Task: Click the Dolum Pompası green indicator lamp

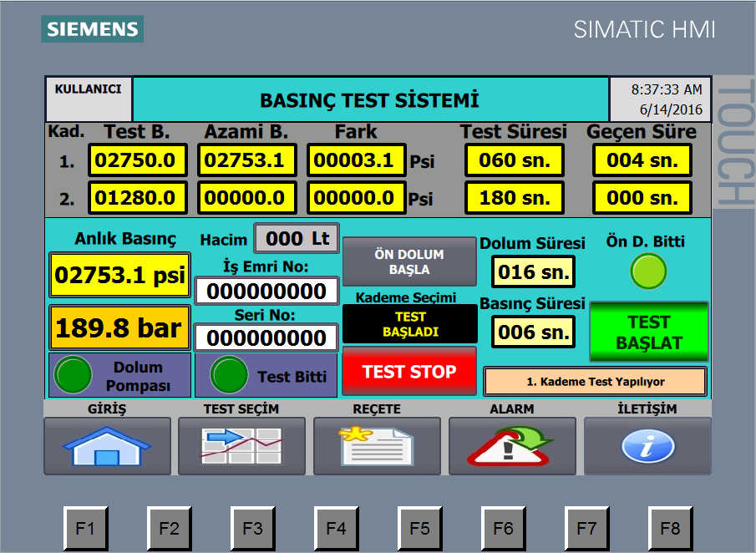Action: coord(73,375)
